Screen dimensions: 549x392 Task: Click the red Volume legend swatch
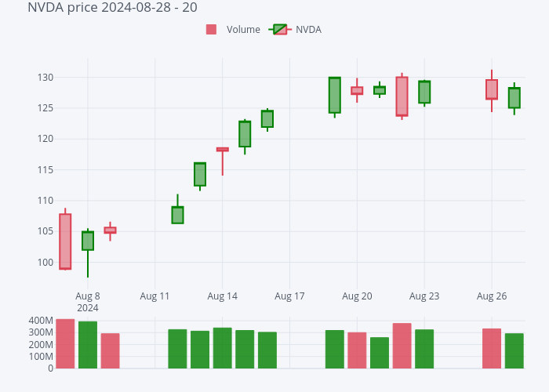[211, 30]
